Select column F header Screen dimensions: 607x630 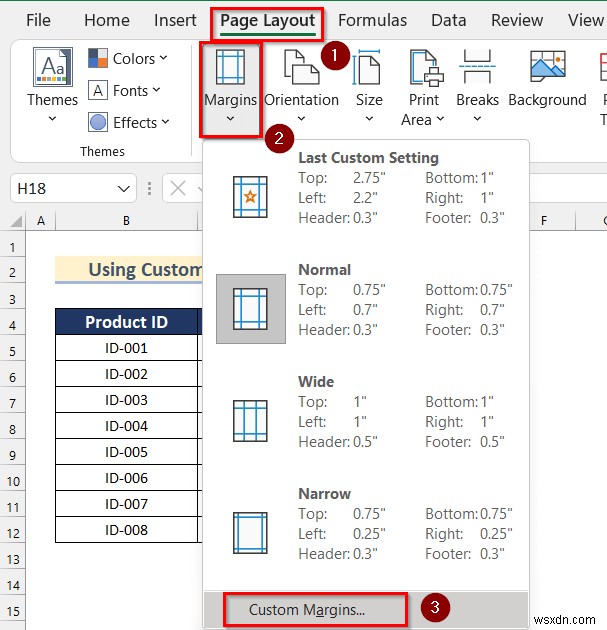point(544,221)
